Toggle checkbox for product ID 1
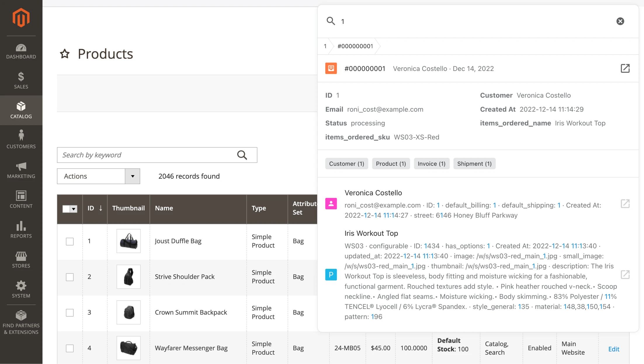This screenshot has height=364, width=644. point(70,241)
